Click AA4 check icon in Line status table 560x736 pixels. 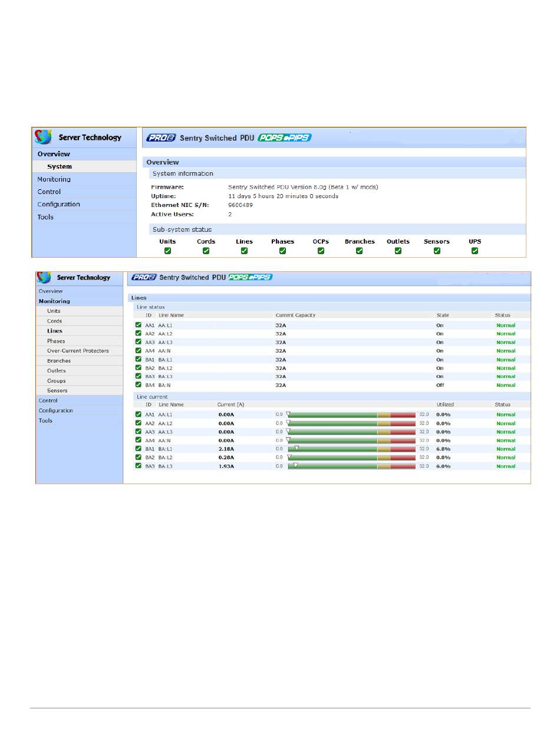[x=139, y=350]
